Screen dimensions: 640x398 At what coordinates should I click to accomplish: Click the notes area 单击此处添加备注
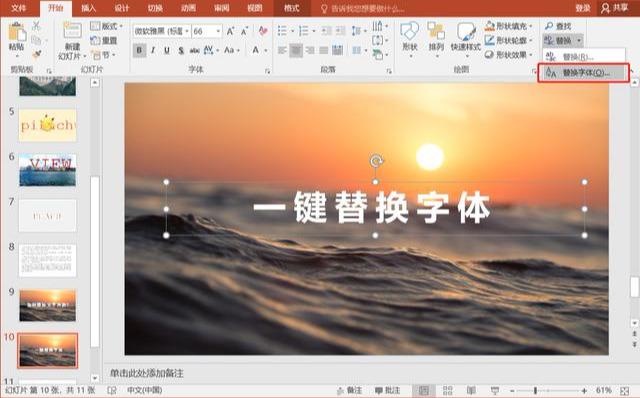147,373
